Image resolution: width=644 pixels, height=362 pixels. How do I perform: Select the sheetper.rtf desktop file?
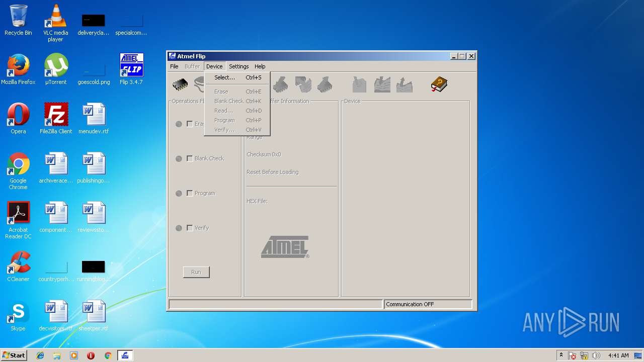94,315
